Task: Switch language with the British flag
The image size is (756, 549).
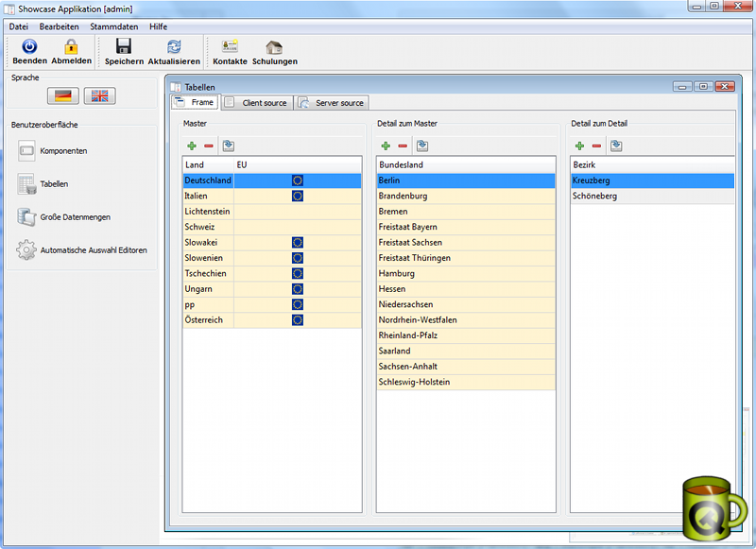Action: click(x=100, y=96)
